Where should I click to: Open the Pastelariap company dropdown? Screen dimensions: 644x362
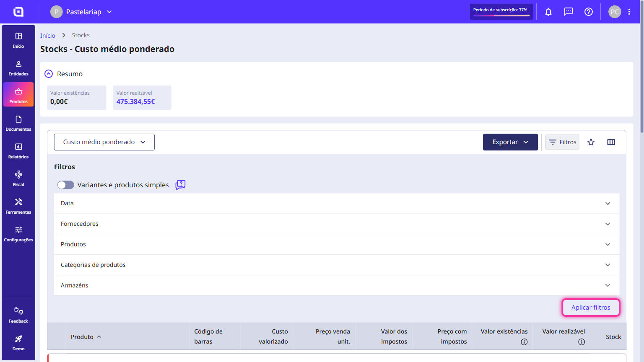(81, 12)
